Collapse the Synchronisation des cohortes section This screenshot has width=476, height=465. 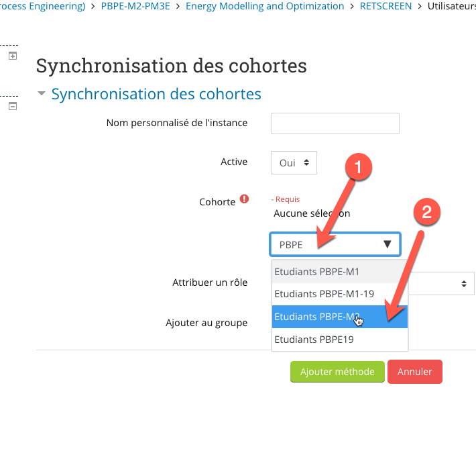[42, 94]
